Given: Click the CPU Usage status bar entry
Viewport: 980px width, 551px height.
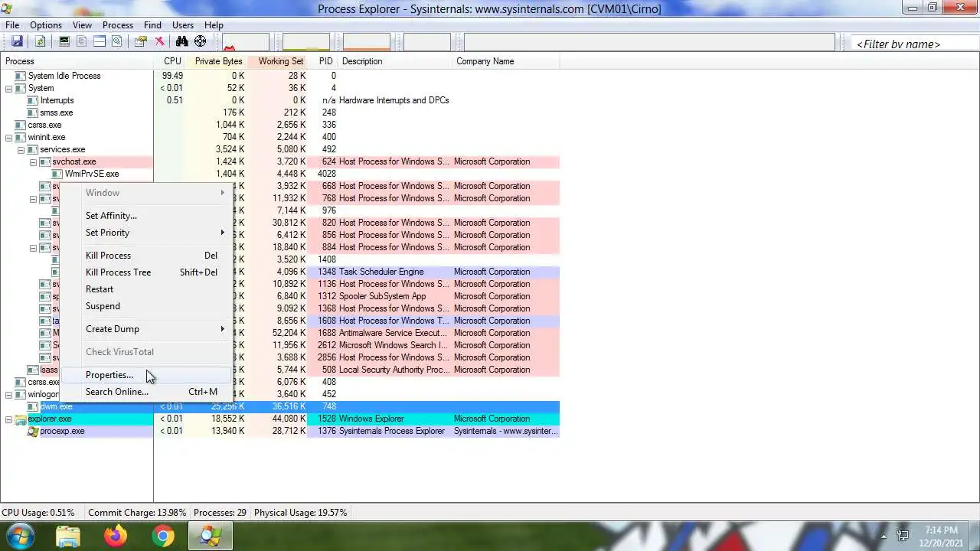Looking at the screenshot, I should [38, 513].
